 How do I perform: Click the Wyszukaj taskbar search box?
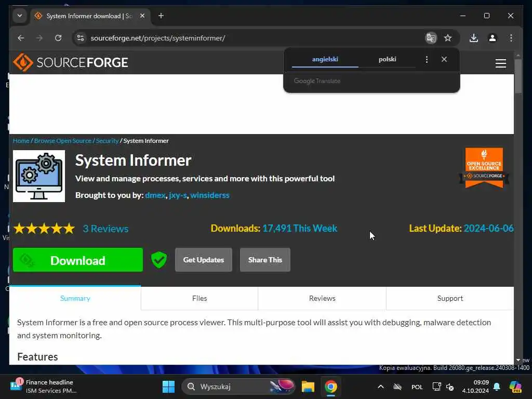coord(238,387)
